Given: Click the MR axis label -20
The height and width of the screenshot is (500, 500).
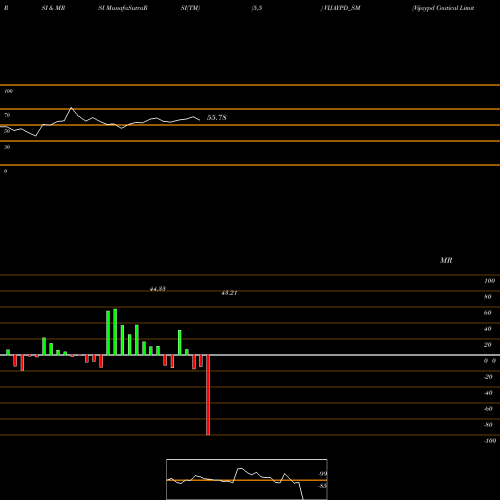Looking at the screenshot, I should 488,377.
